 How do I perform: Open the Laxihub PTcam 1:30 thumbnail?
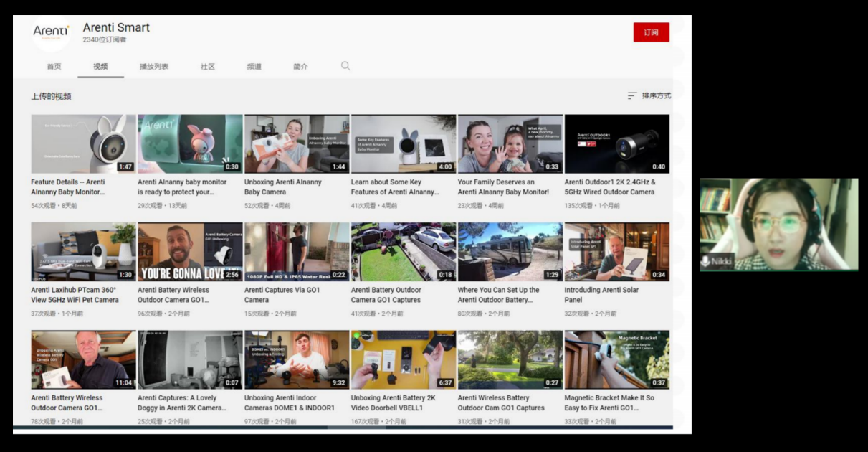(x=83, y=252)
